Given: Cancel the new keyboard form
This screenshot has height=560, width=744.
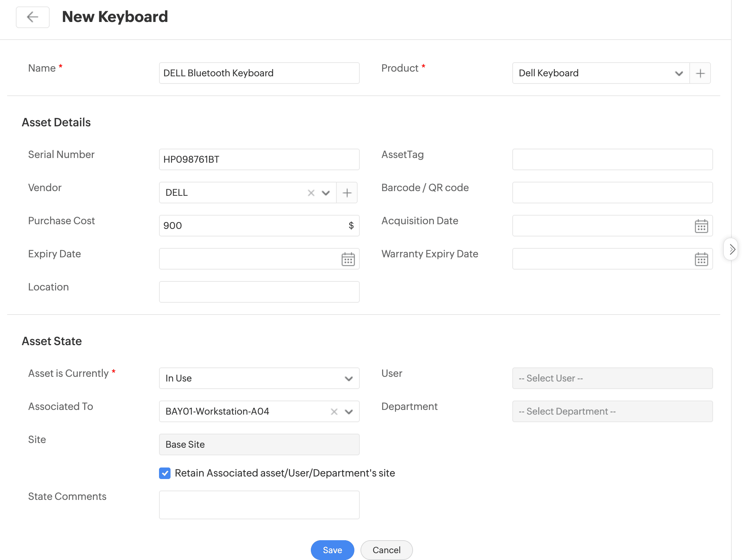Looking at the screenshot, I should [x=386, y=550].
